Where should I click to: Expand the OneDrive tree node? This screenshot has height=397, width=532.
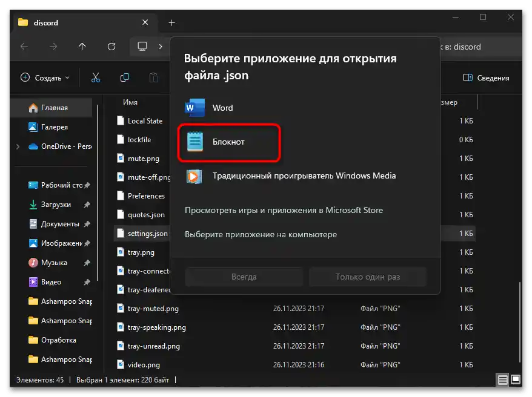pyautogui.click(x=18, y=146)
